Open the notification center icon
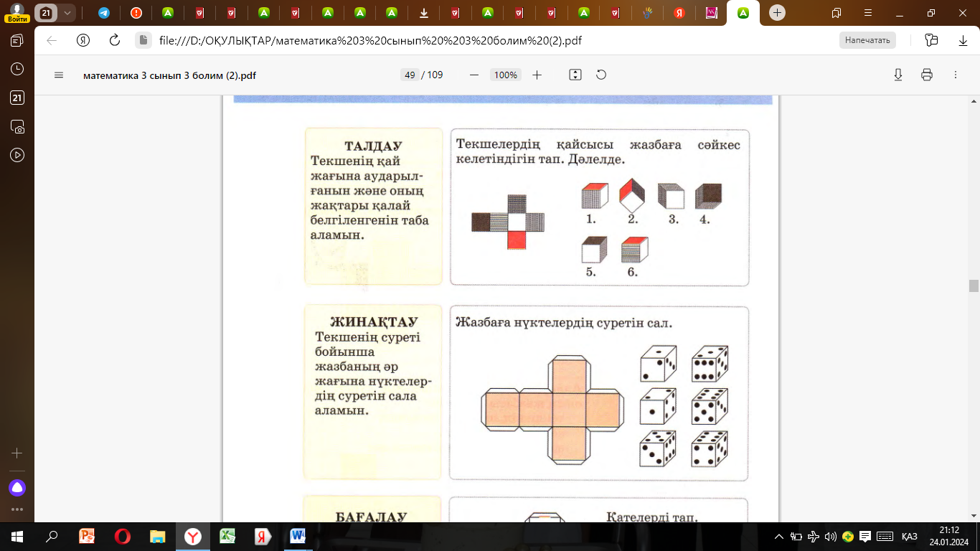The image size is (980, 551). pos(865,537)
